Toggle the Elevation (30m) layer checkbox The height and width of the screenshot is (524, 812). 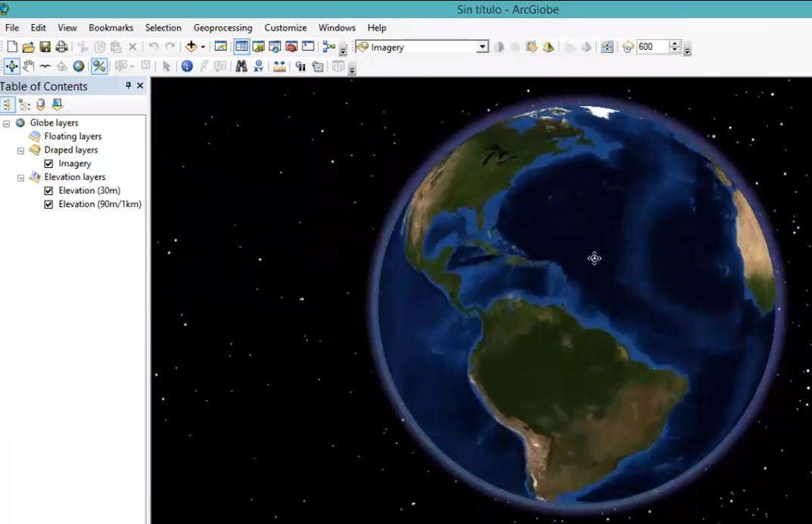point(49,191)
